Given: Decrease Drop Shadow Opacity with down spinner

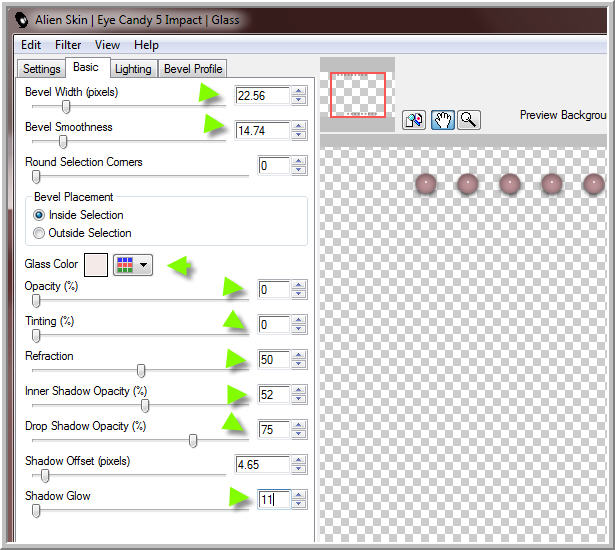Looking at the screenshot, I should pos(299,434).
